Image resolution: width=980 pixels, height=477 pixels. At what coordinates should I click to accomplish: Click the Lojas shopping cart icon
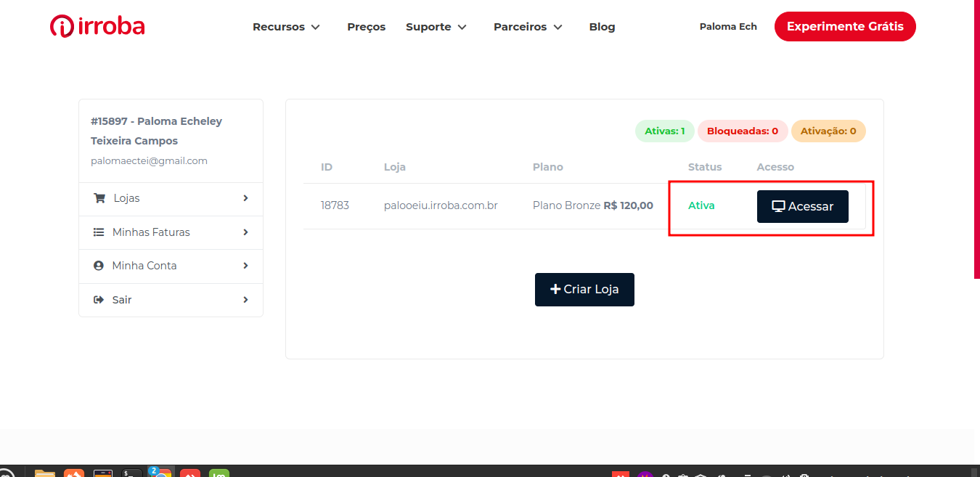99,198
